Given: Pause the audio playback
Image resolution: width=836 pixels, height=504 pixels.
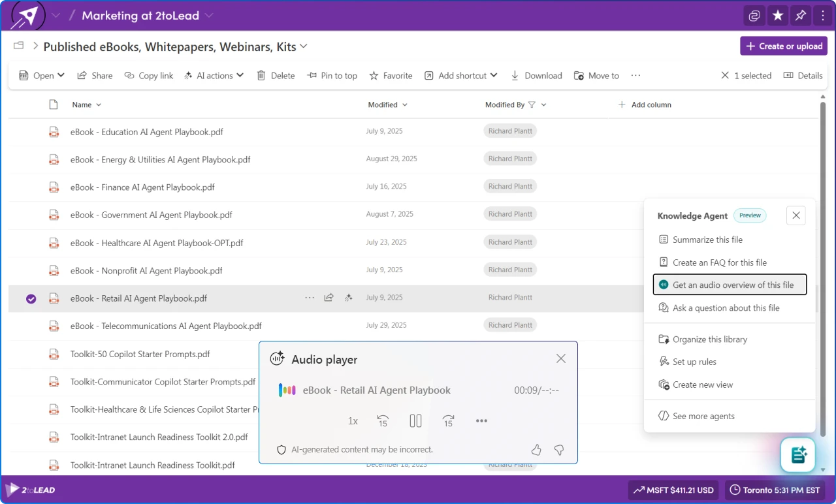Looking at the screenshot, I should click(x=416, y=421).
